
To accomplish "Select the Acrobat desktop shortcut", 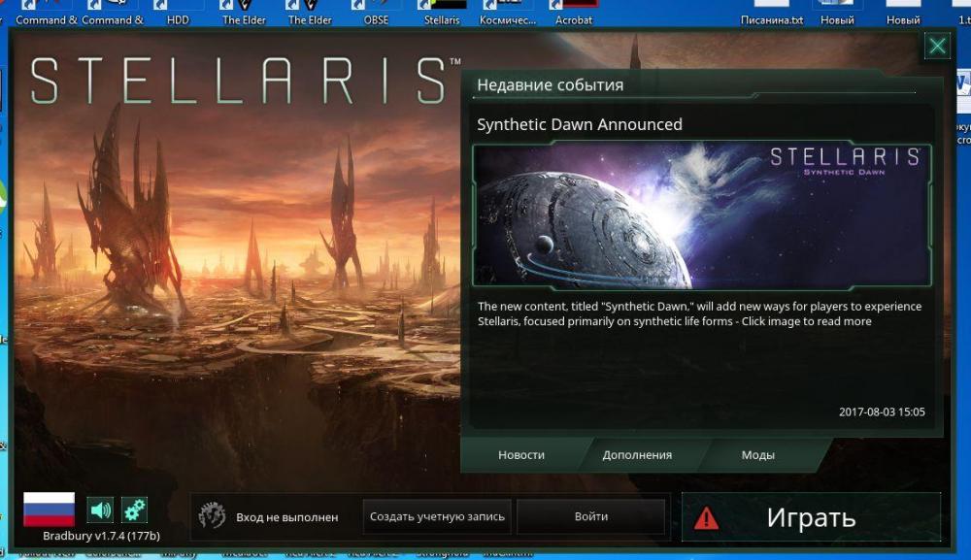I will coord(574,14).
